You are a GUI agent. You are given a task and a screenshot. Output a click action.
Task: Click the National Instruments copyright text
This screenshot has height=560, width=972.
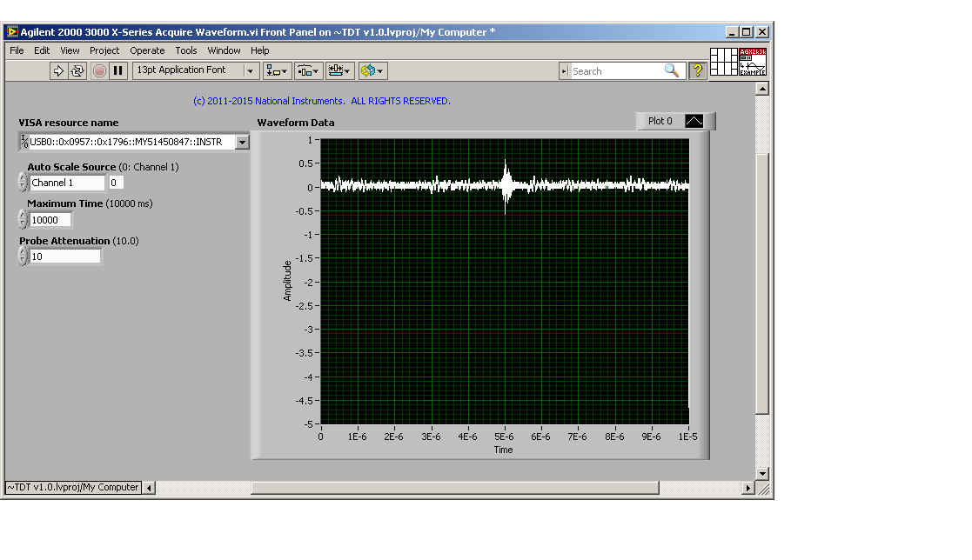(322, 101)
